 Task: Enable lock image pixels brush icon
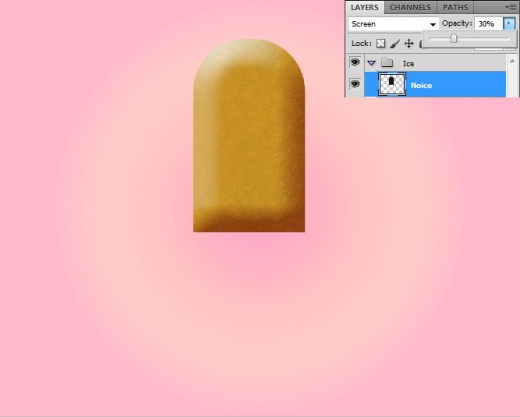click(395, 43)
